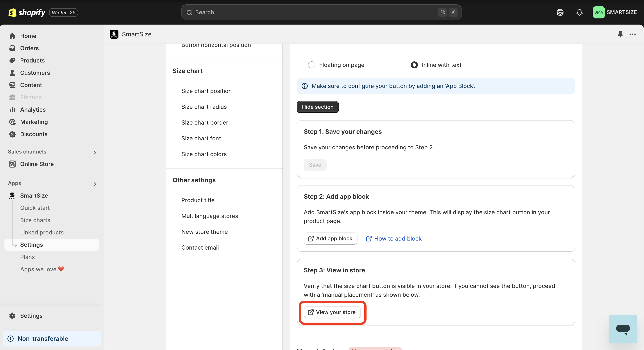Click the search magnifier icon
Viewport: 644px width, 350px height.
coord(189,12)
